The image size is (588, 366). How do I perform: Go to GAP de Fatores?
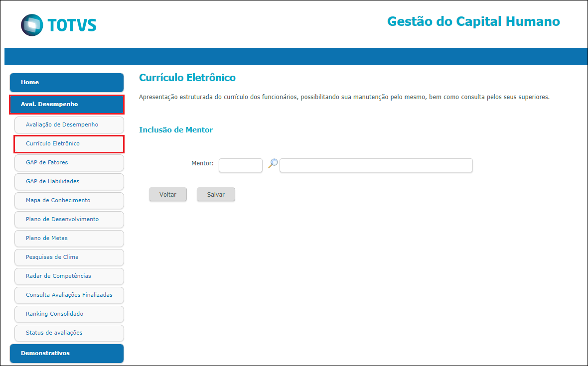[69, 162]
